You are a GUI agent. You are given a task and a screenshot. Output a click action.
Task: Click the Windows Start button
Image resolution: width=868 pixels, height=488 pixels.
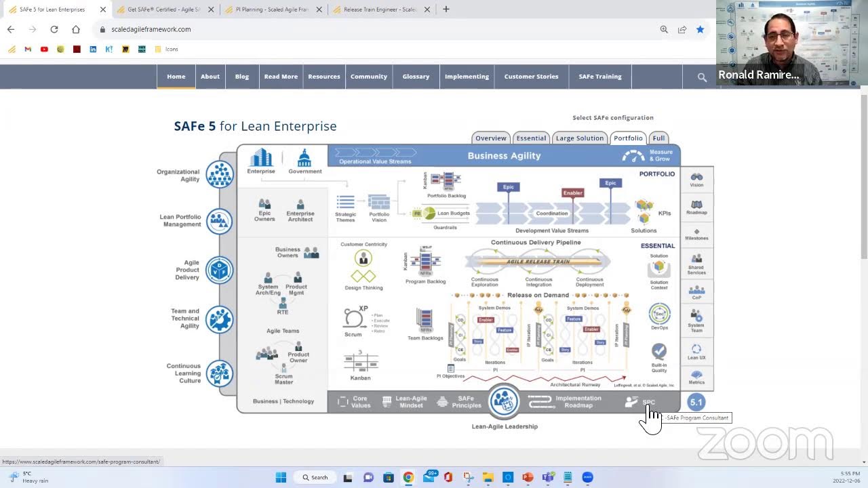(x=281, y=477)
